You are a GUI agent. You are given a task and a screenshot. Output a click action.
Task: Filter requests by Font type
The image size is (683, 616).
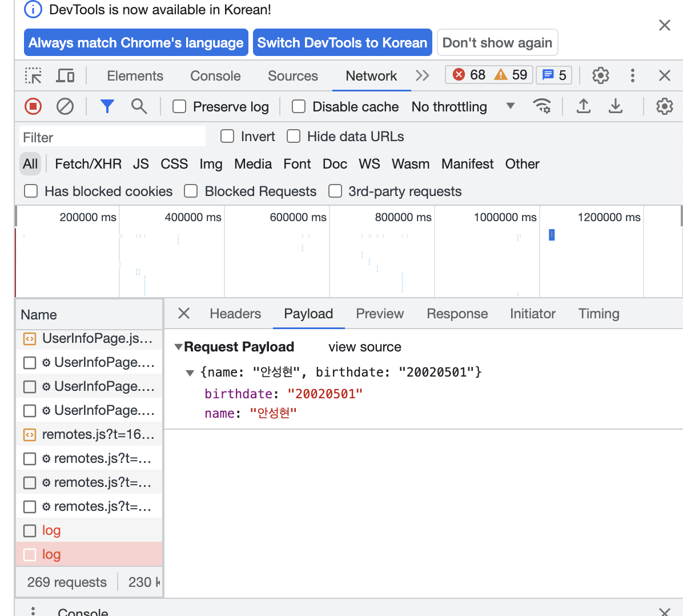coord(297,164)
